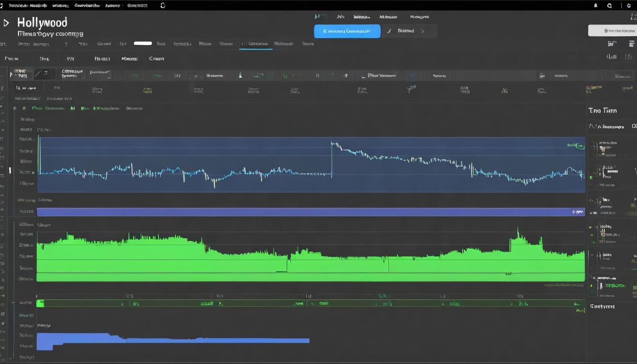Open the notification bell in the top bar
Viewport: 637px width, 364px height.
tap(596, 6)
